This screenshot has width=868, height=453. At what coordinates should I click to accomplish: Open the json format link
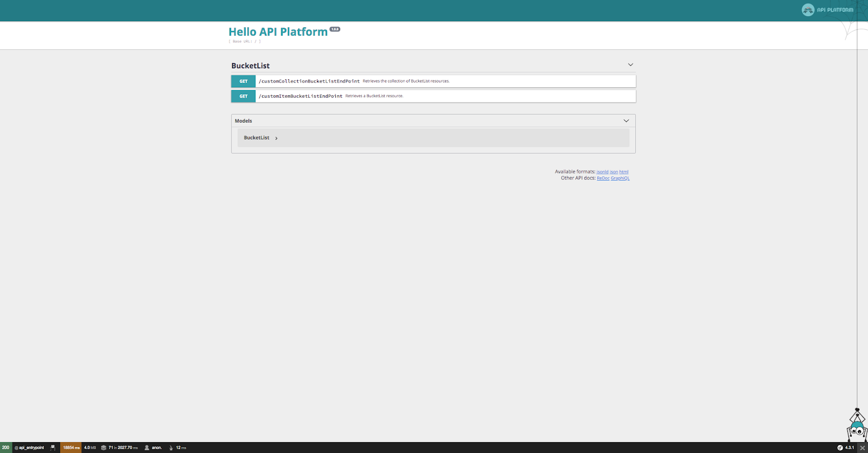(x=614, y=172)
